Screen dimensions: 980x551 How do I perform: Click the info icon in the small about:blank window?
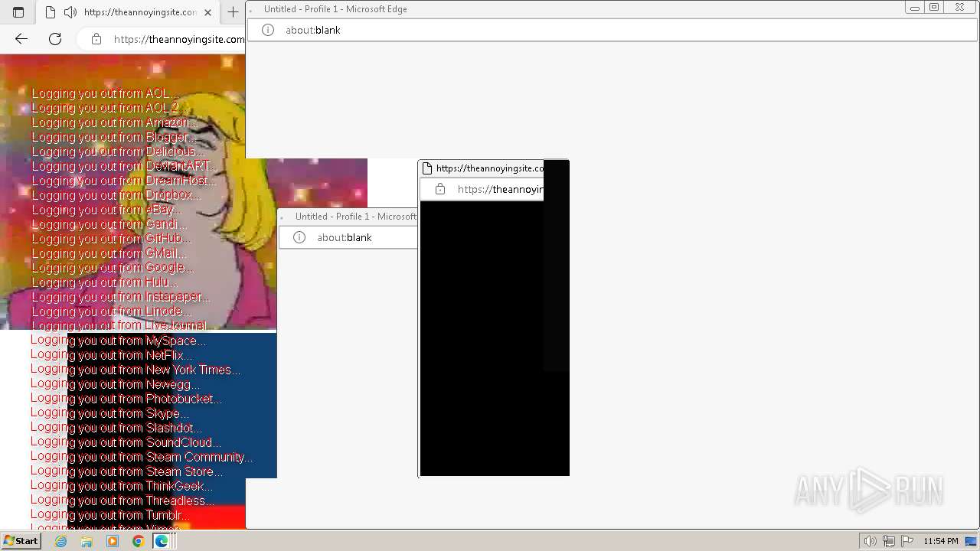(299, 237)
